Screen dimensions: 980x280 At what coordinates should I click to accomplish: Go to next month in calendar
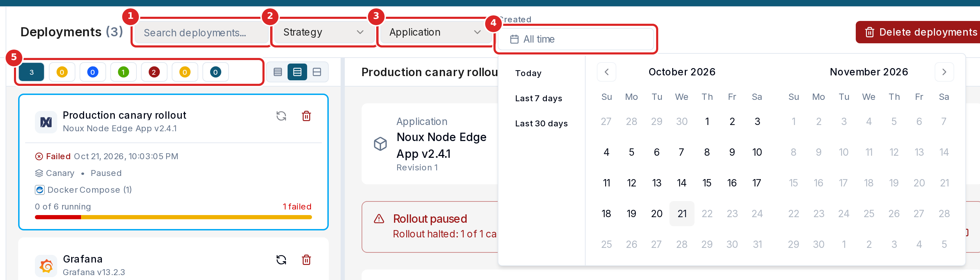point(944,72)
